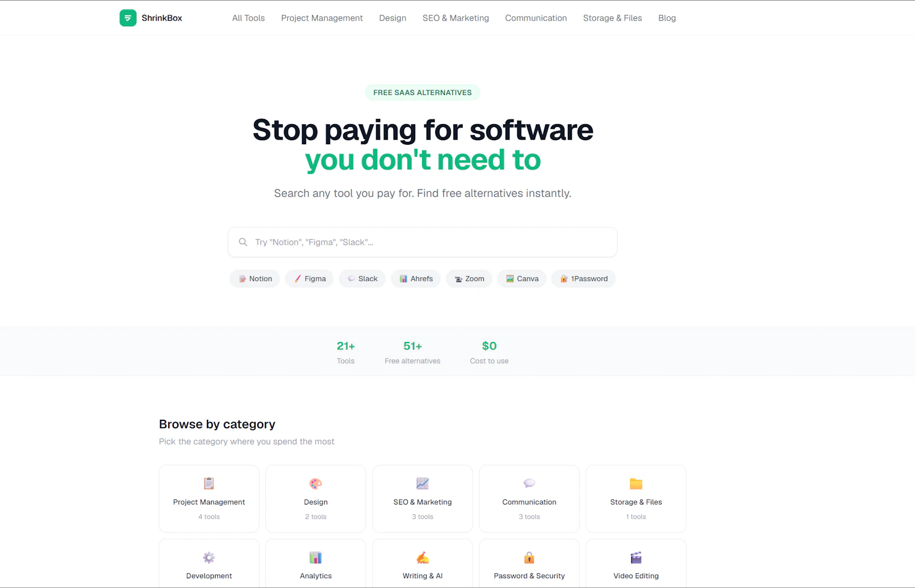This screenshot has height=588, width=915.
Task: Click the FREE SAAS ALTERNATIVES badge
Action: click(x=423, y=93)
